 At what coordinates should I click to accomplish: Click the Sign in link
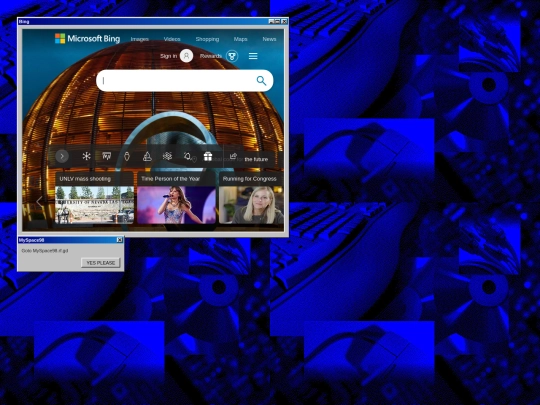(x=168, y=56)
